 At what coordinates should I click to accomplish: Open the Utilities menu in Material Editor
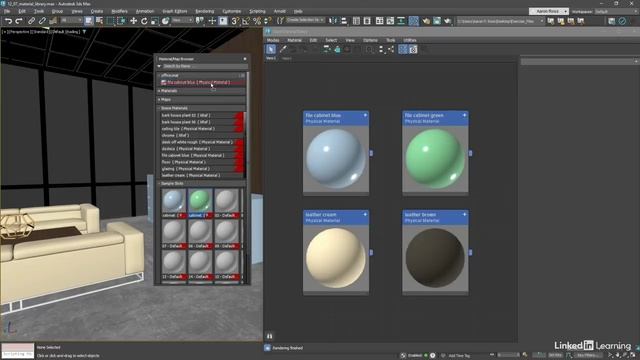(409, 40)
